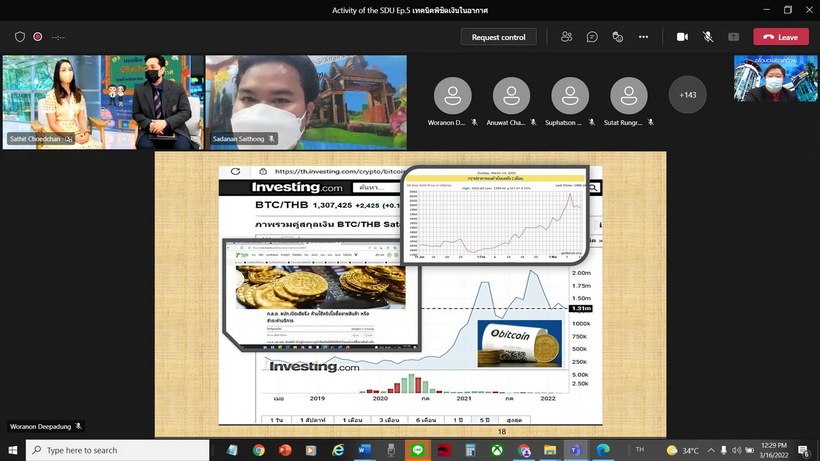Click the meeting security shield icon
This screenshot has height=461, width=820.
point(20,37)
